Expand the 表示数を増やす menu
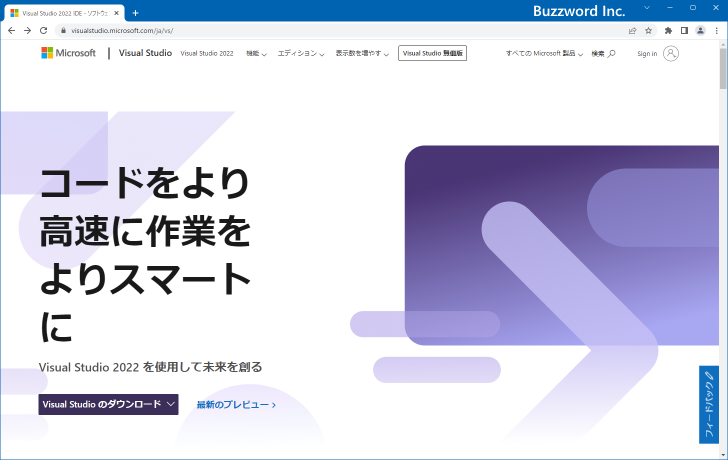728x460 pixels. tap(362, 53)
